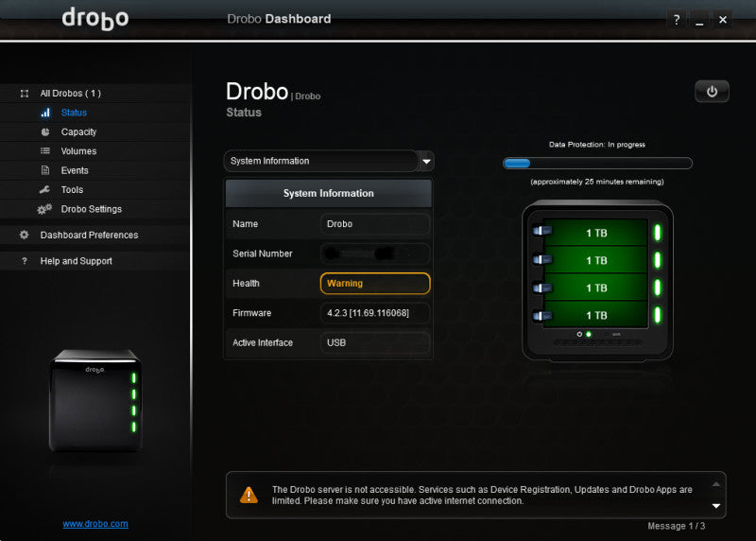756x541 pixels.
Task: Click the Dashboard Preferences gear icon
Action: click(x=25, y=235)
